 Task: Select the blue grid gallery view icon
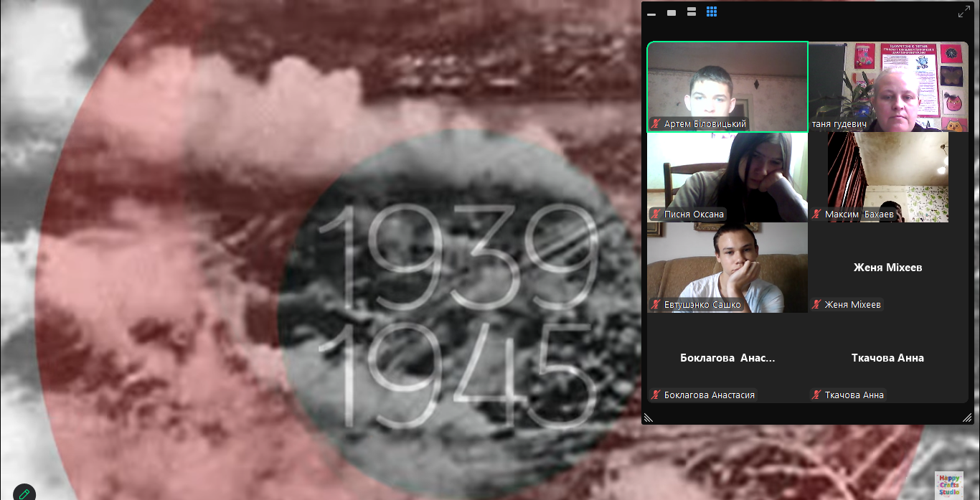(x=712, y=11)
